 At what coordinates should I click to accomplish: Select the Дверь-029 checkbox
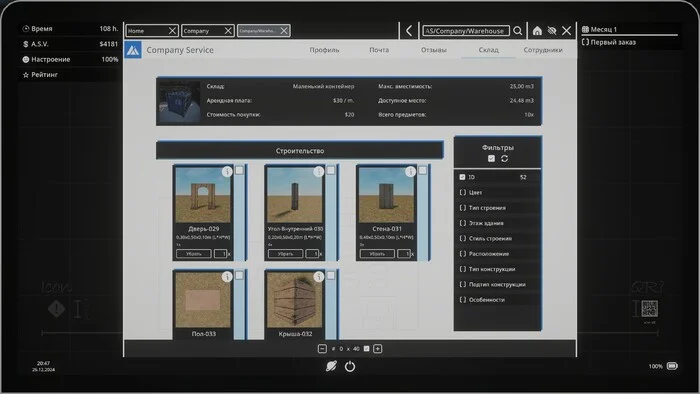point(239,170)
